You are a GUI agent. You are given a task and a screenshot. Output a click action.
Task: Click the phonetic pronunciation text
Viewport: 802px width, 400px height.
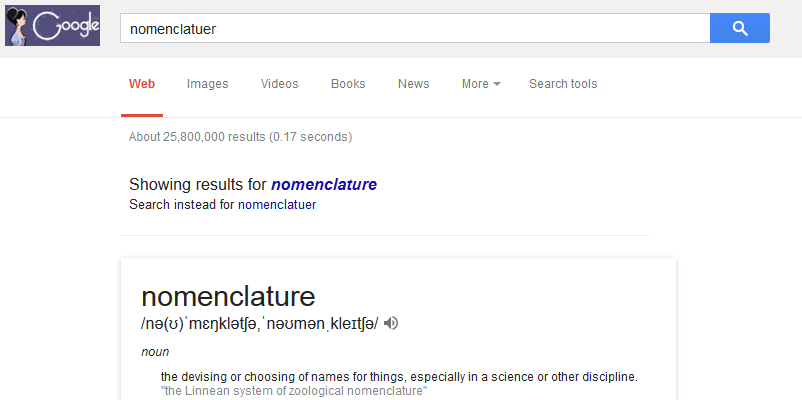point(260,324)
